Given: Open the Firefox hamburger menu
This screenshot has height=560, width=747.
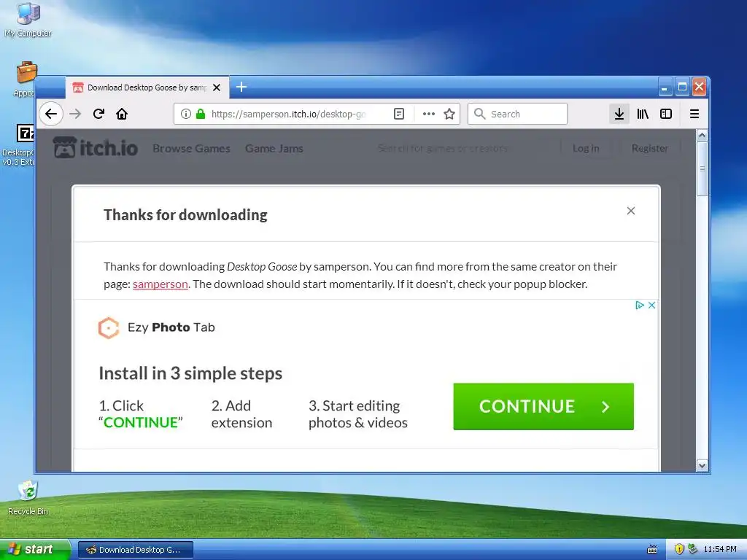Looking at the screenshot, I should coord(694,114).
